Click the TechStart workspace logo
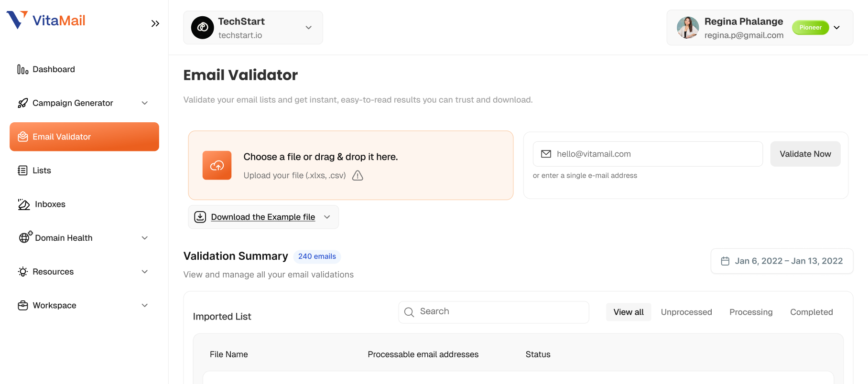Screen dimensions: 868x384 point(203,28)
